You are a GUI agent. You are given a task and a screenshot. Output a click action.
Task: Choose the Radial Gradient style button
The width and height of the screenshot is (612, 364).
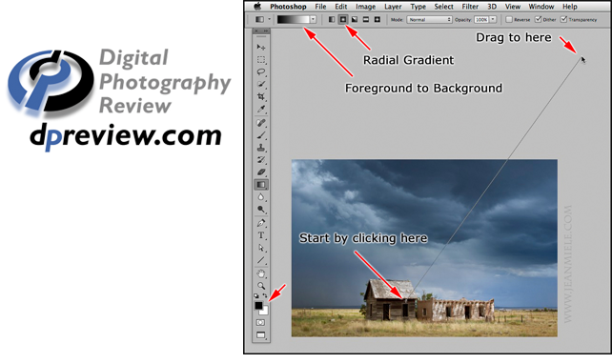tap(342, 19)
